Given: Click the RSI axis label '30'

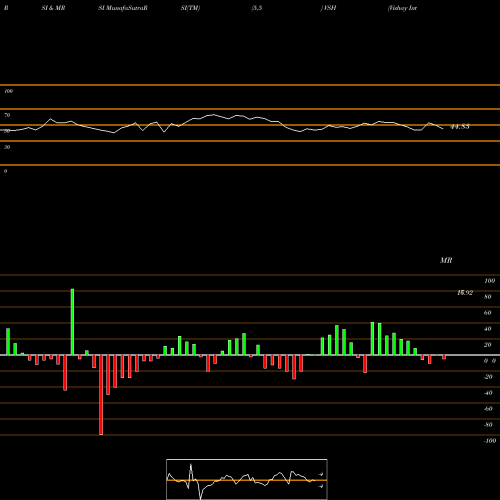Looking at the screenshot, I should click(7, 147).
